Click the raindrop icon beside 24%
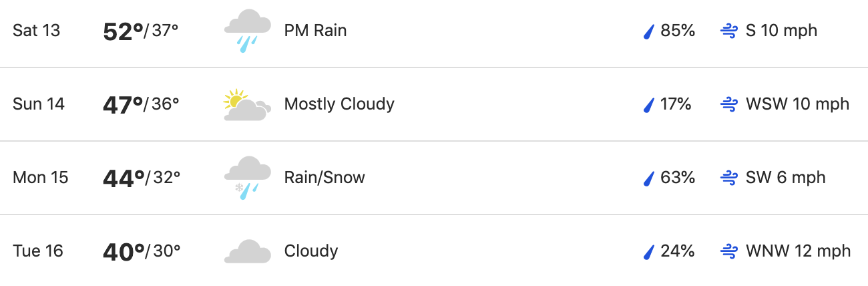Image resolution: width=868 pixels, height=286 pixels. (x=648, y=252)
